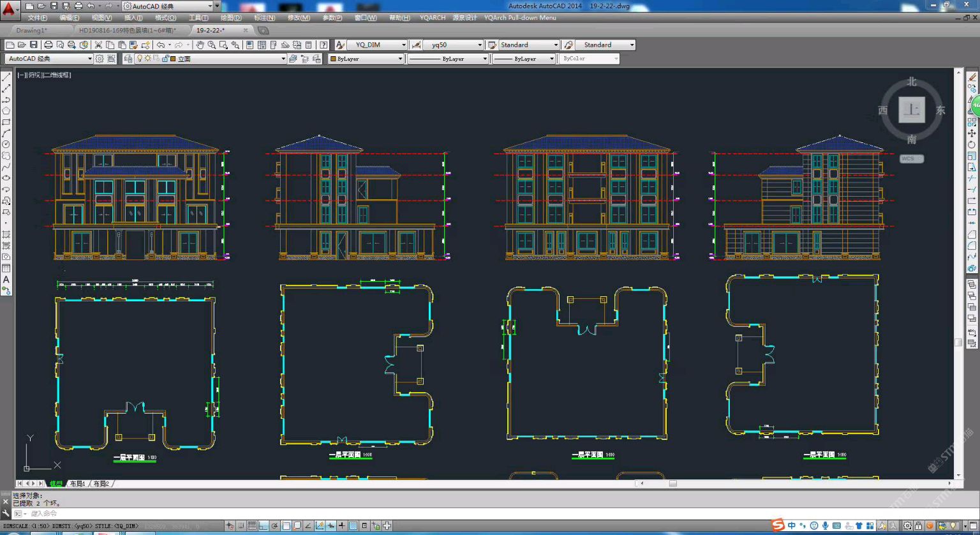980x535 pixels.
Task: Click the WCS button under the compass
Action: [x=911, y=158]
